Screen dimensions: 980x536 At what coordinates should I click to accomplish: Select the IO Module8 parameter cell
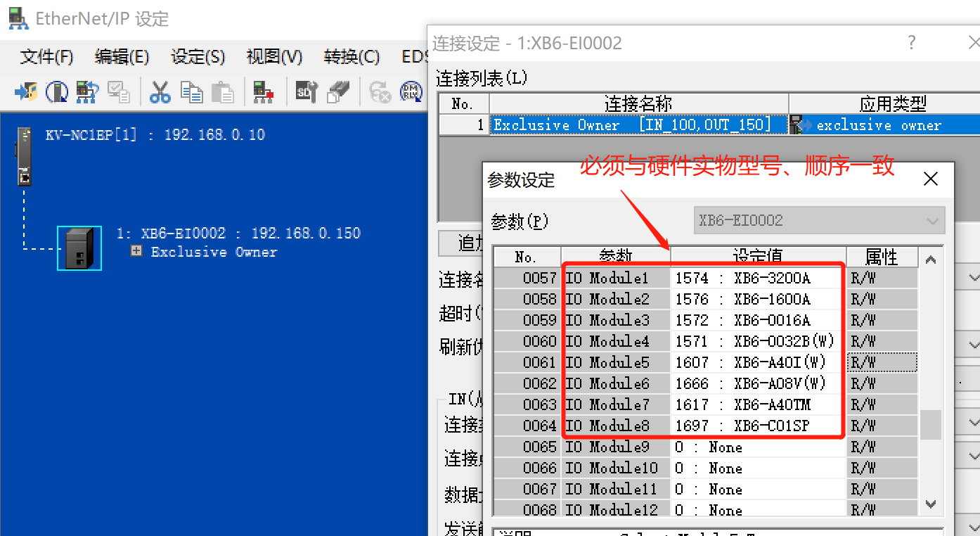coord(616,426)
